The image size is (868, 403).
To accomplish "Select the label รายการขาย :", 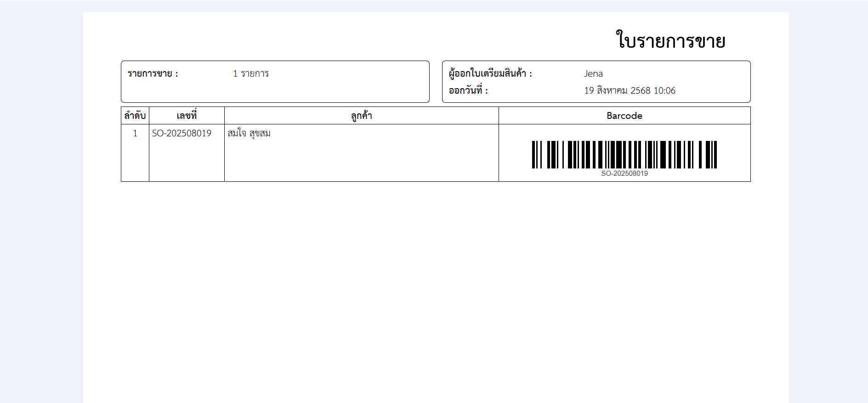I will [153, 73].
